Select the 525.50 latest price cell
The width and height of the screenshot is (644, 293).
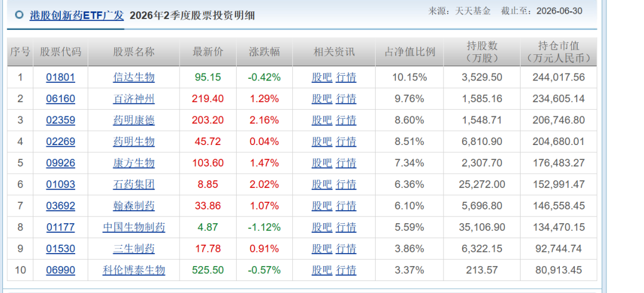click(208, 270)
